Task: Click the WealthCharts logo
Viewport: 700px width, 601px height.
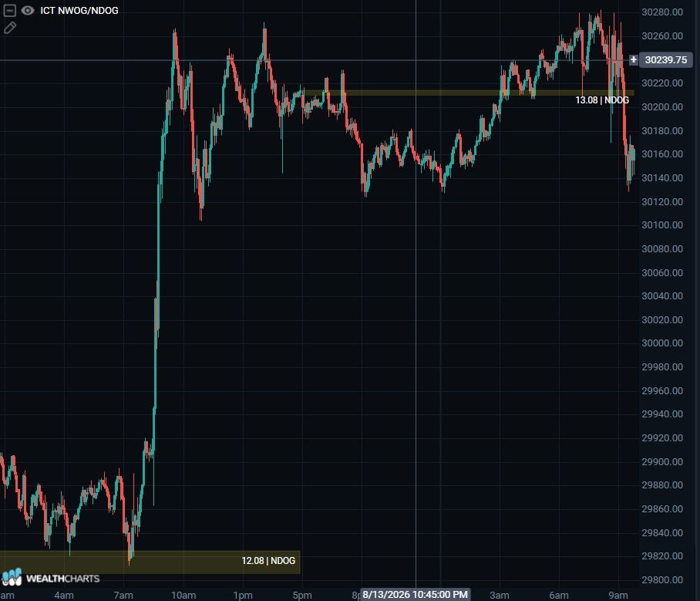Action: coord(12,577)
